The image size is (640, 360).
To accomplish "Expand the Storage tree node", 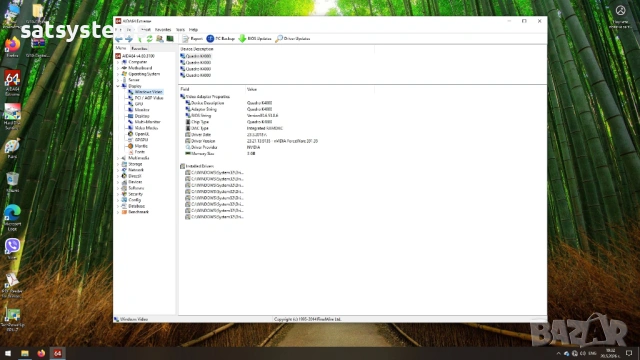I will (118, 164).
